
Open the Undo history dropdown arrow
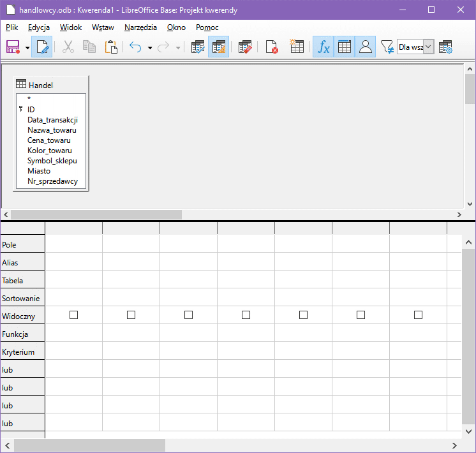click(150, 48)
